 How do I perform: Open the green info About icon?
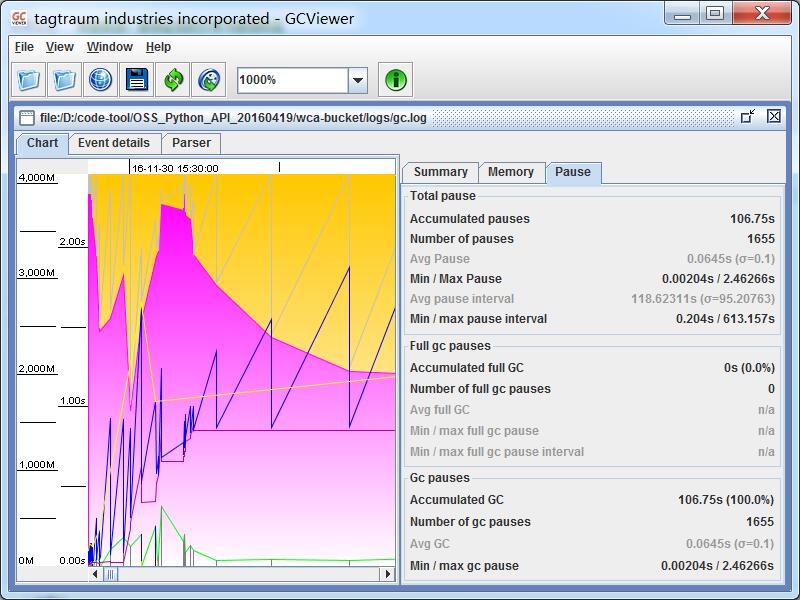[x=396, y=80]
